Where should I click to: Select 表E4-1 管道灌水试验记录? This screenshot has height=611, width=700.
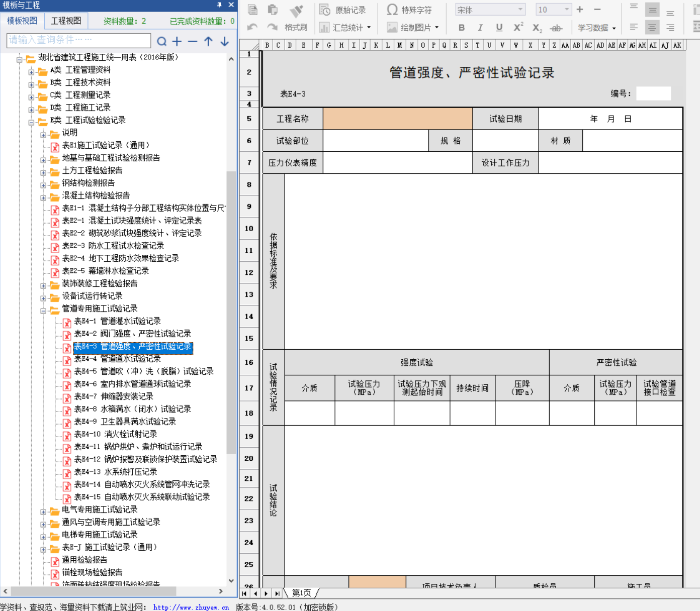(117, 321)
